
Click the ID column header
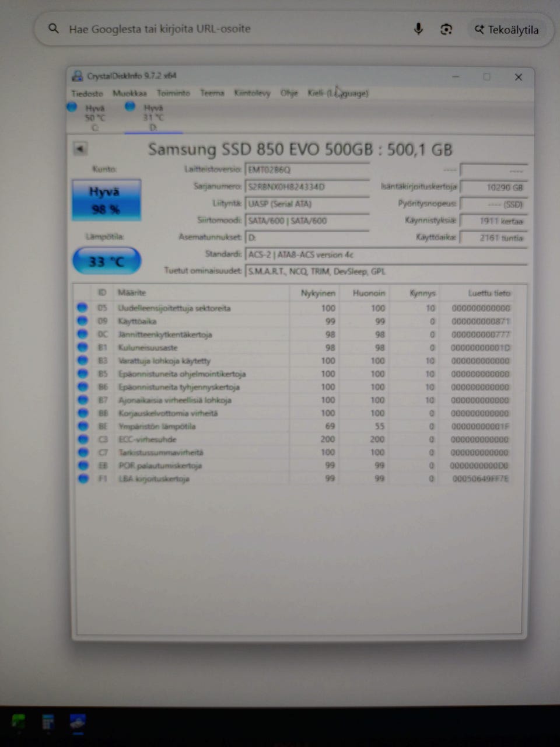click(102, 292)
